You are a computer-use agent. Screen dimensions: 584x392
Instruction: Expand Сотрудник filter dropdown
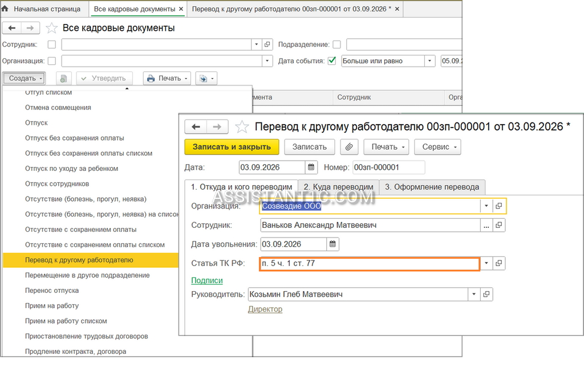point(256,44)
